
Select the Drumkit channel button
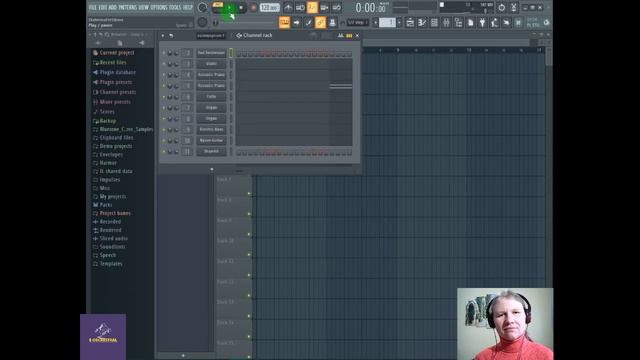click(x=211, y=151)
